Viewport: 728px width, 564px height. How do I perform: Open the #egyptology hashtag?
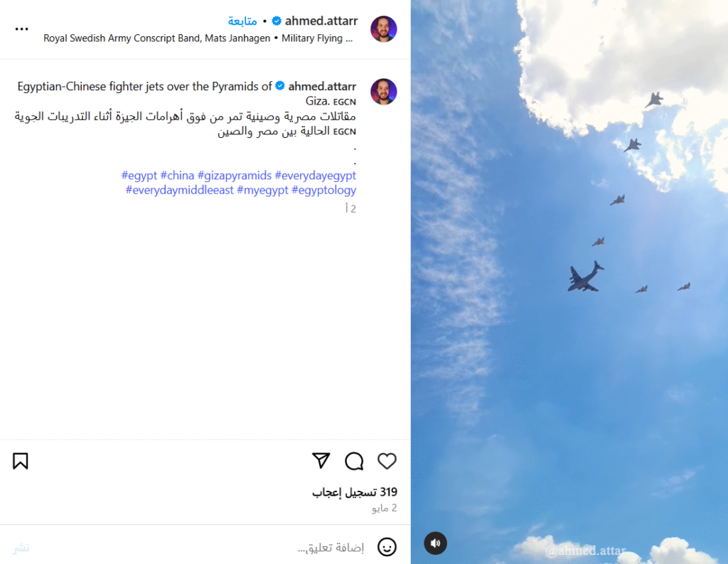[x=324, y=190]
